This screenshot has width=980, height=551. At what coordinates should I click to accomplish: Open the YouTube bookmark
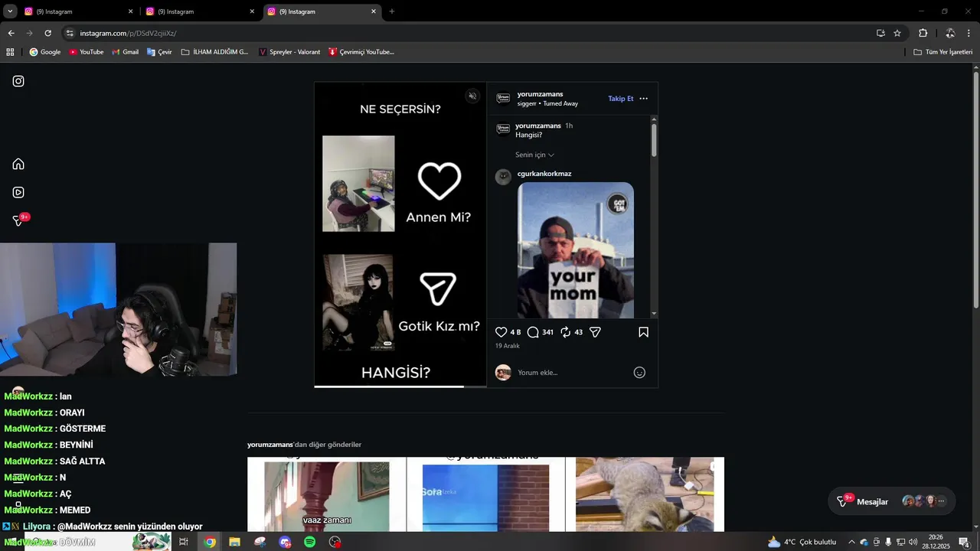(87, 52)
